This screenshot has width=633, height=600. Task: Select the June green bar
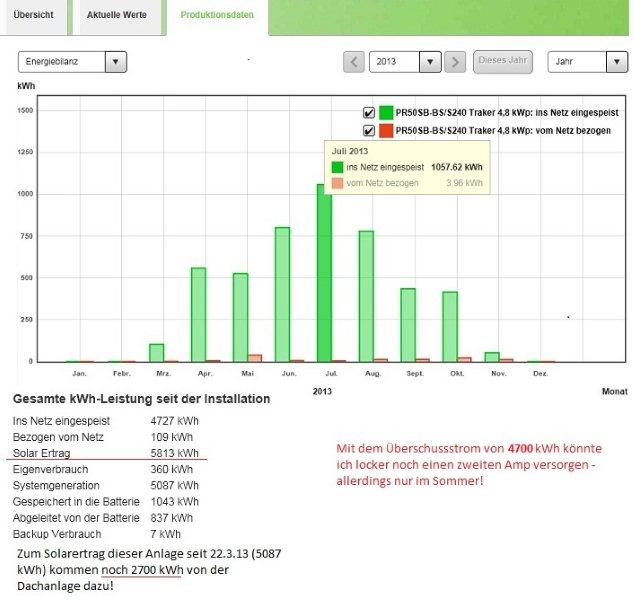pyautogui.click(x=282, y=294)
